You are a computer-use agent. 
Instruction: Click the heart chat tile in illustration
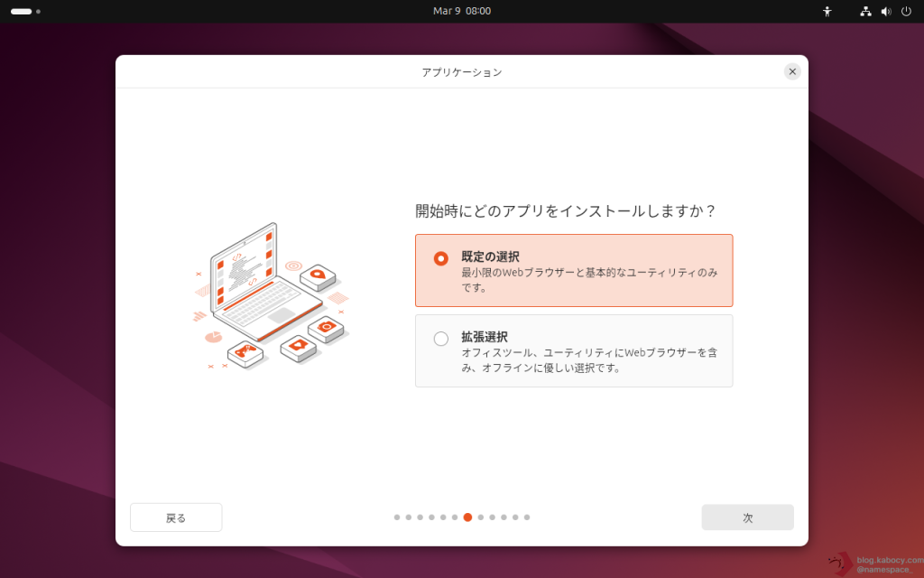(x=297, y=346)
